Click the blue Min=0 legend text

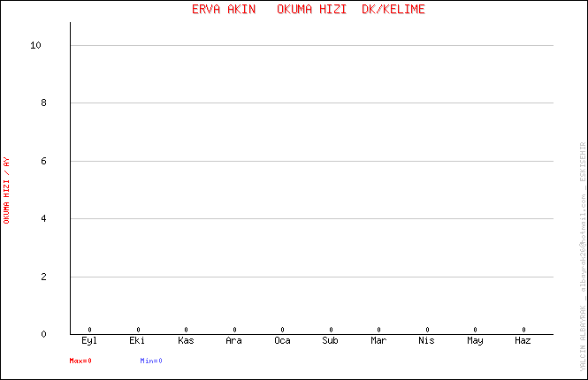point(151,361)
